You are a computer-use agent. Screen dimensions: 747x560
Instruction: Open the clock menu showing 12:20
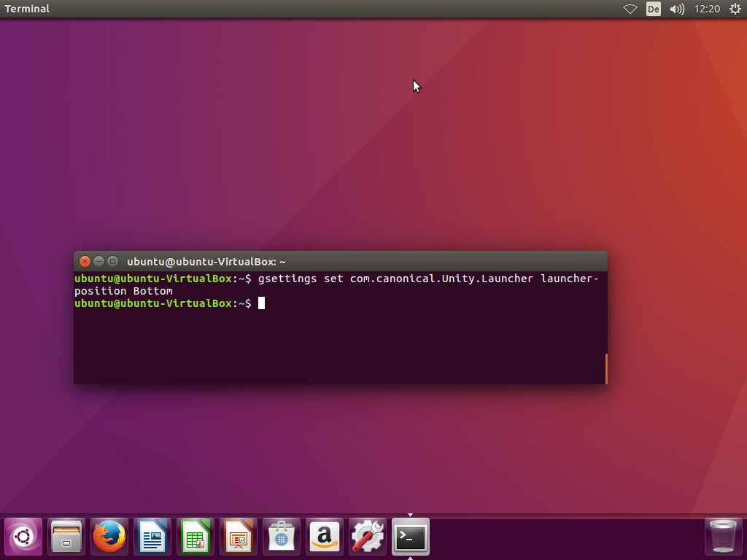(x=707, y=9)
